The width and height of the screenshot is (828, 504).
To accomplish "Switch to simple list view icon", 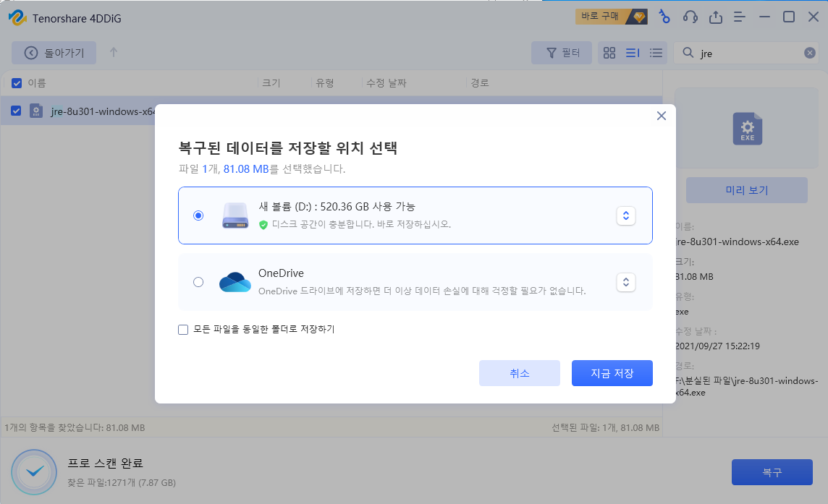I will click(x=656, y=53).
